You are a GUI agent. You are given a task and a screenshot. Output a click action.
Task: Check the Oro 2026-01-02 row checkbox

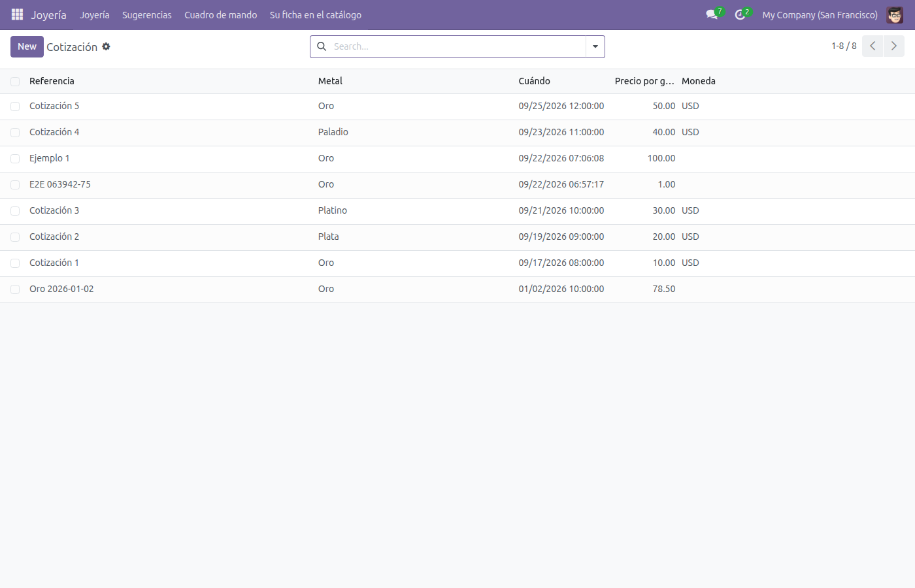coord(15,289)
